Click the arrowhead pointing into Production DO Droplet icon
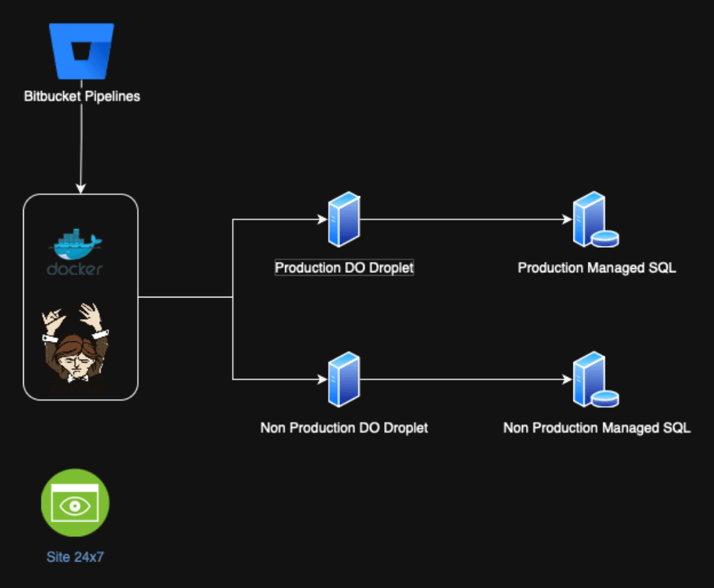Image resolution: width=714 pixels, height=588 pixels. point(322,220)
